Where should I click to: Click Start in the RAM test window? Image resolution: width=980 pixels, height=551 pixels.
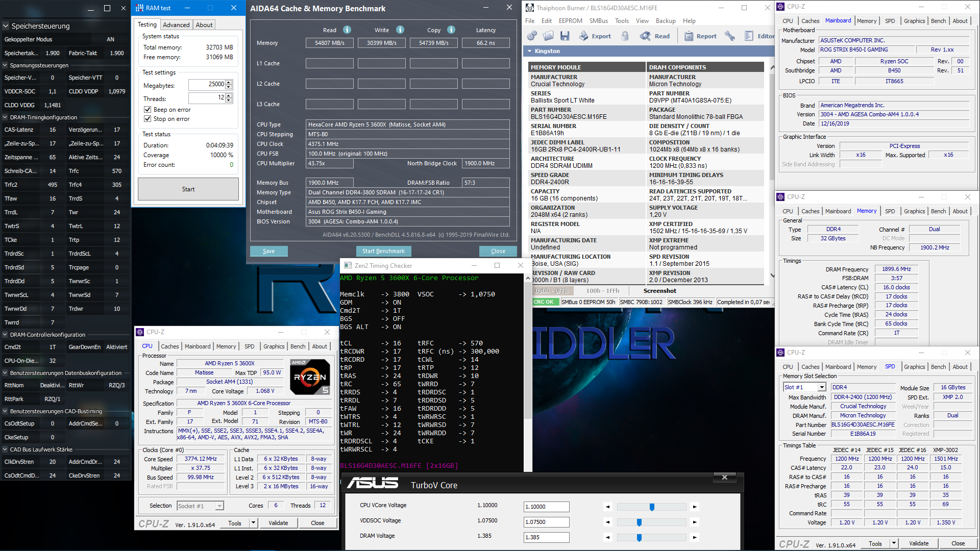pyautogui.click(x=188, y=189)
